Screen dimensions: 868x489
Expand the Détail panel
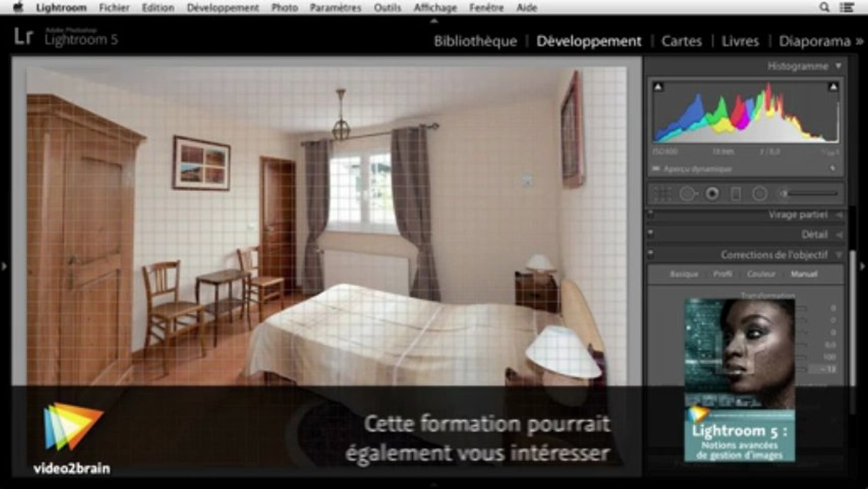point(839,234)
